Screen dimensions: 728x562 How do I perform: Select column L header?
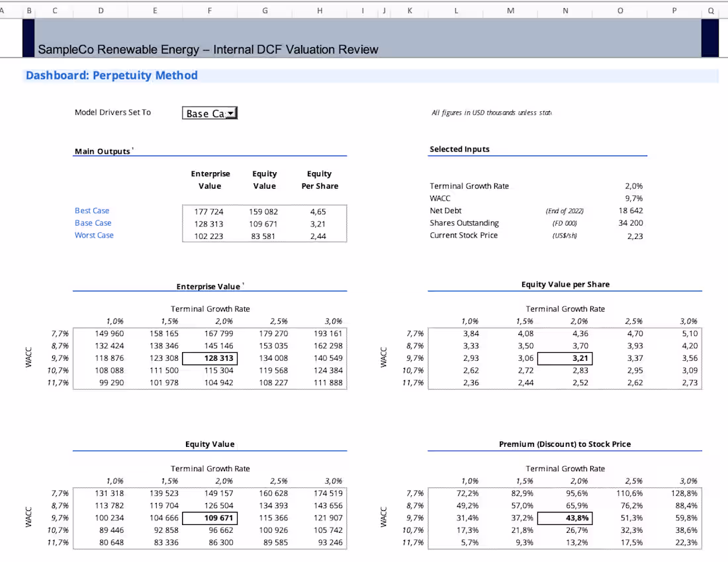pos(456,10)
